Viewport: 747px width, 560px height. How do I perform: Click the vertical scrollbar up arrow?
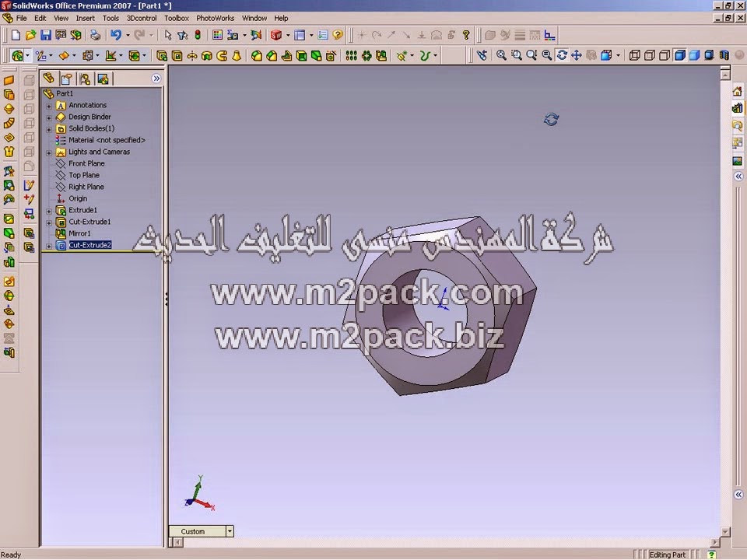click(725, 75)
